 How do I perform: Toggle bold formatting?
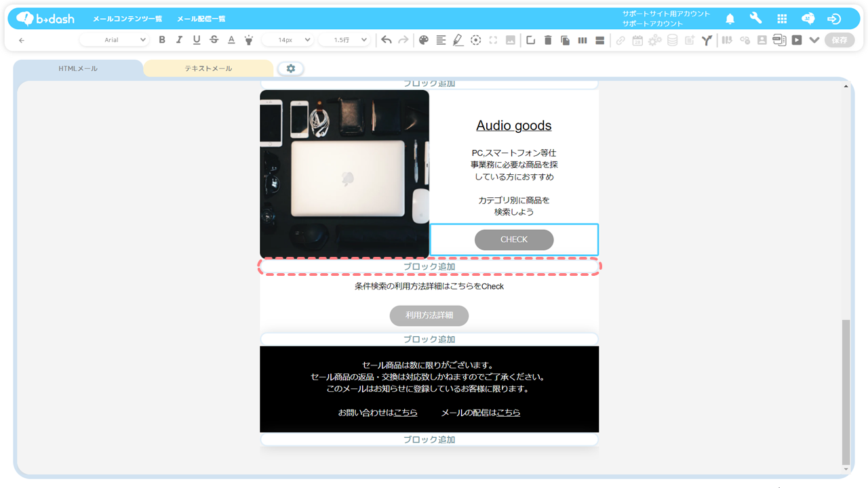pyautogui.click(x=162, y=40)
